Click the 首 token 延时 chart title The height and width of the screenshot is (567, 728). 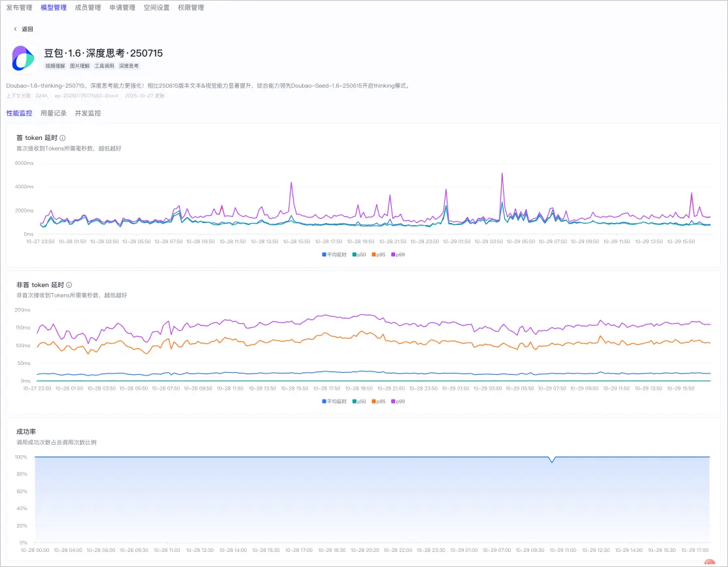[x=37, y=138]
